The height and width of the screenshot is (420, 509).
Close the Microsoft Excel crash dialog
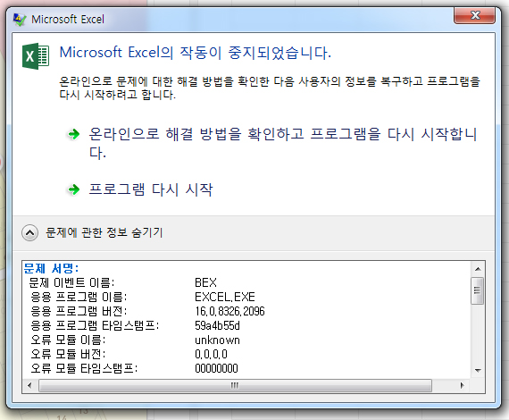pos(475,15)
